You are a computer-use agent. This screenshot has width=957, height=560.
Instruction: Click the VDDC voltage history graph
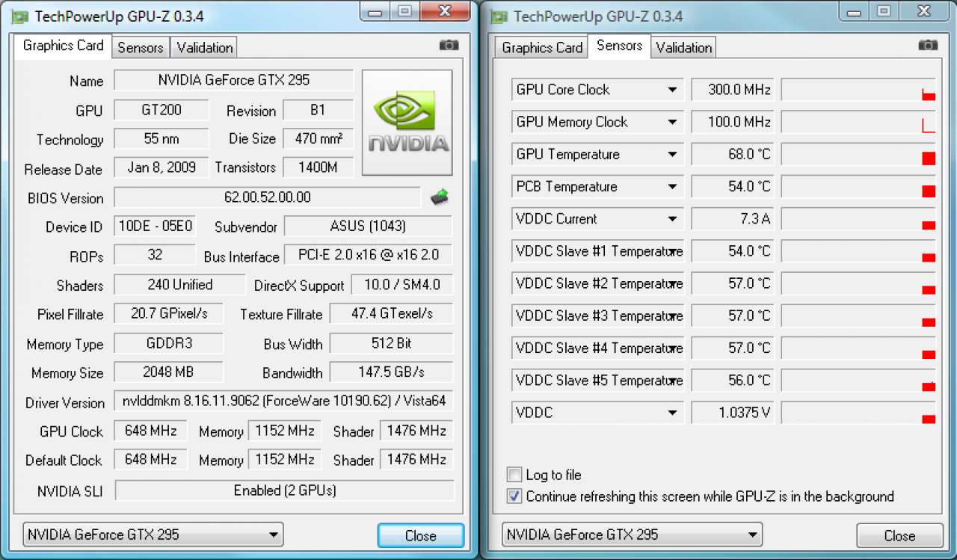859,412
